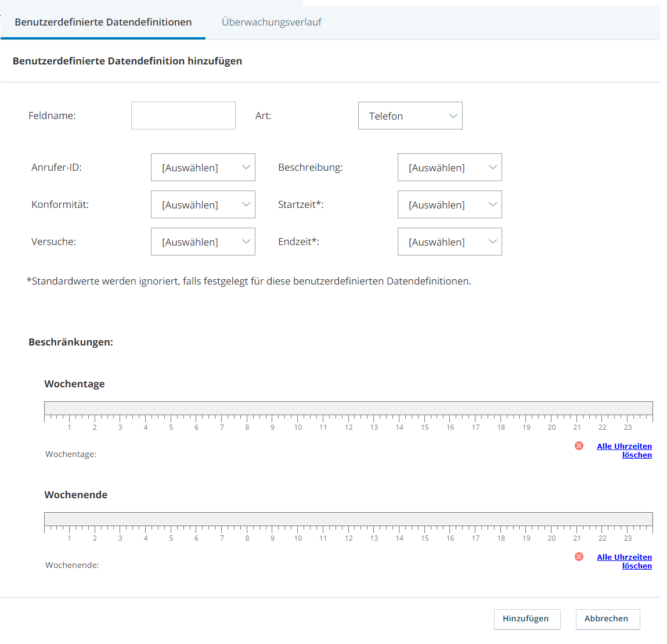Viewport: 667px width, 644px height.
Task: Click the Standardwerte note text
Action: (249, 282)
